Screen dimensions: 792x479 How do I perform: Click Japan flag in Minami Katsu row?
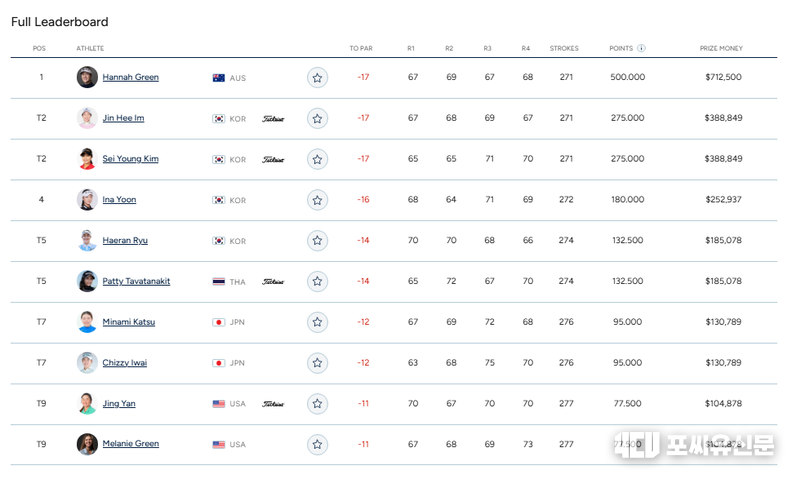click(x=219, y=322)
